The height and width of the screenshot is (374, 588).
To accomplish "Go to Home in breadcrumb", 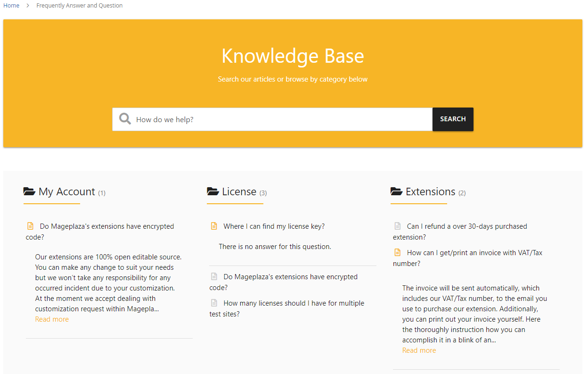I will click(11, 6).
